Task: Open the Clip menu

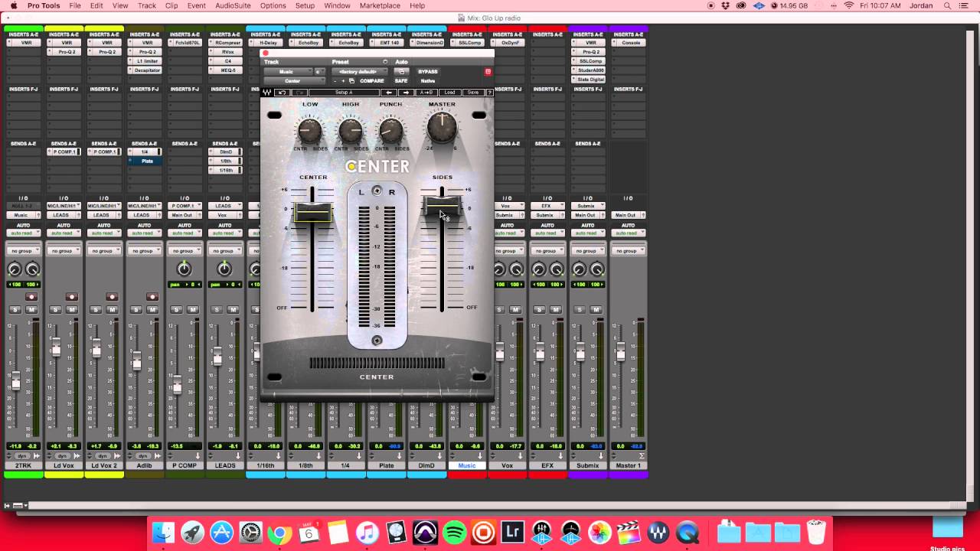Action: coord(171,5)
